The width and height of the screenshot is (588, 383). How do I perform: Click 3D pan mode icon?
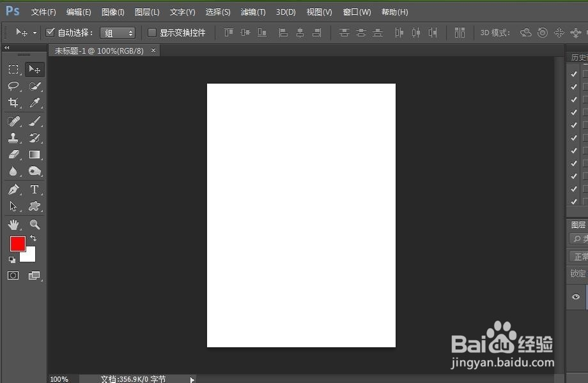(559, 33)
